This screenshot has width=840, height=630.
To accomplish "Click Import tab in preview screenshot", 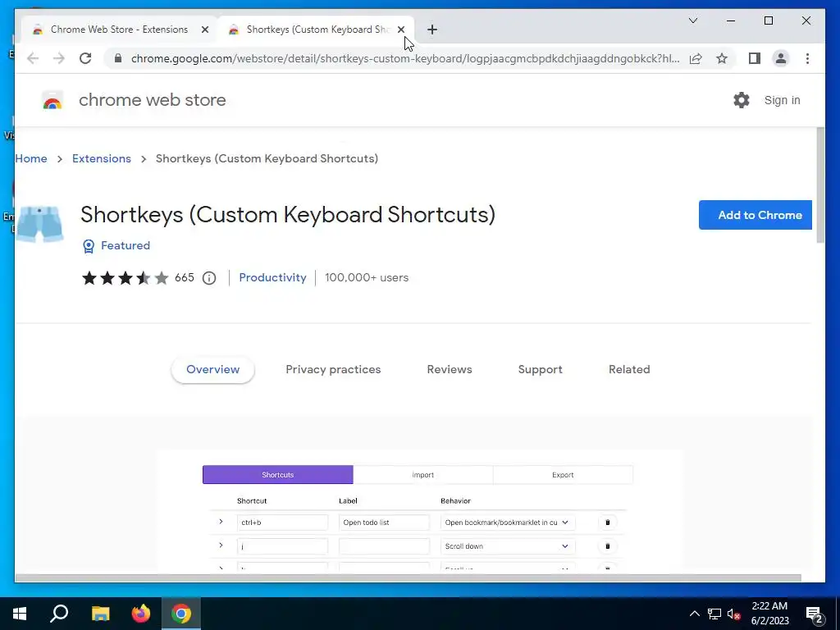I will [422, 475].
